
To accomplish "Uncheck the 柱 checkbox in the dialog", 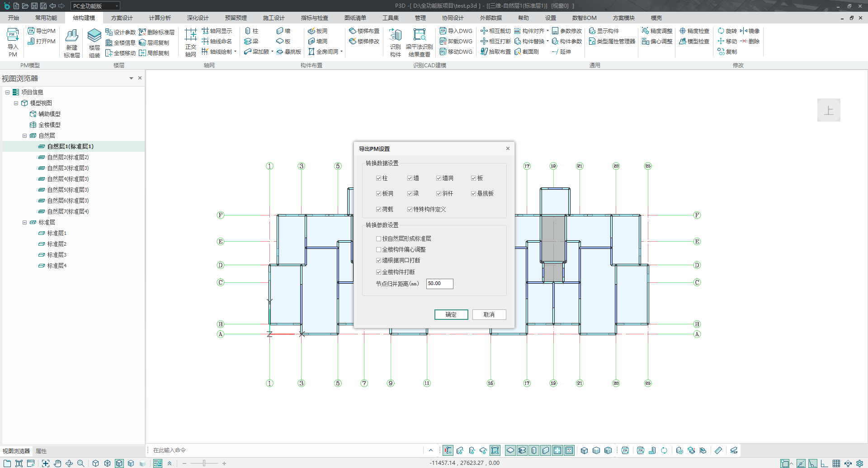I will point(378,178).
